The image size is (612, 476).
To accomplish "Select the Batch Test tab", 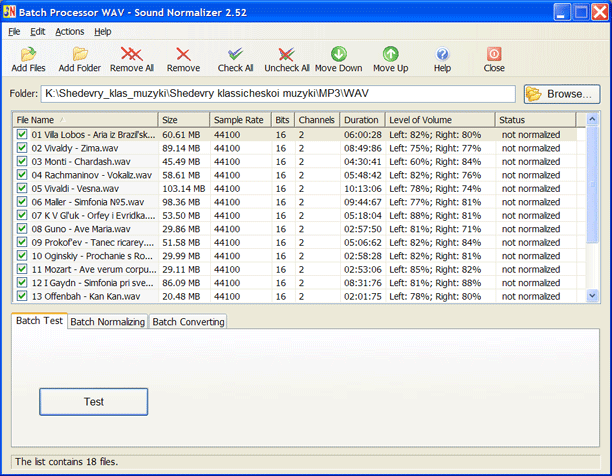I will [39, 321].
